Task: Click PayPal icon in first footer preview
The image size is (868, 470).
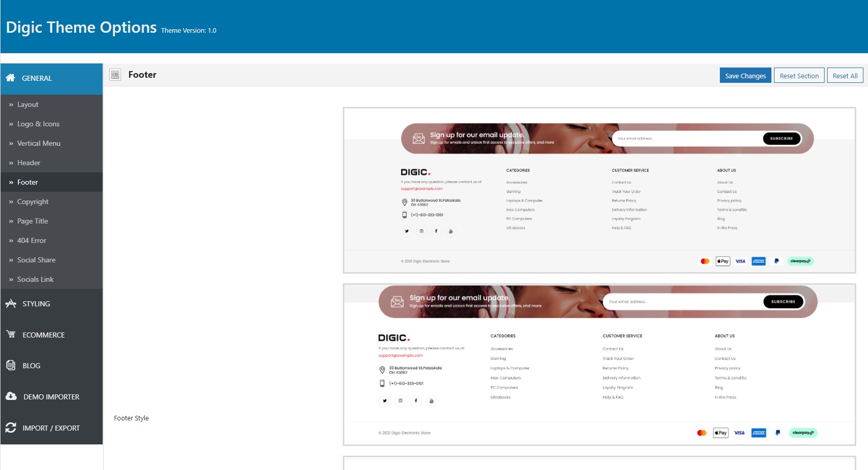Action: (x=777, y=261)
